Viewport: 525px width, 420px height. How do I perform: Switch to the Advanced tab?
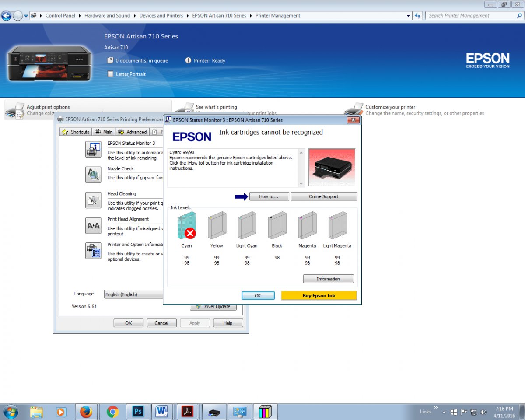pyautogui.click(x=133, y=132)
